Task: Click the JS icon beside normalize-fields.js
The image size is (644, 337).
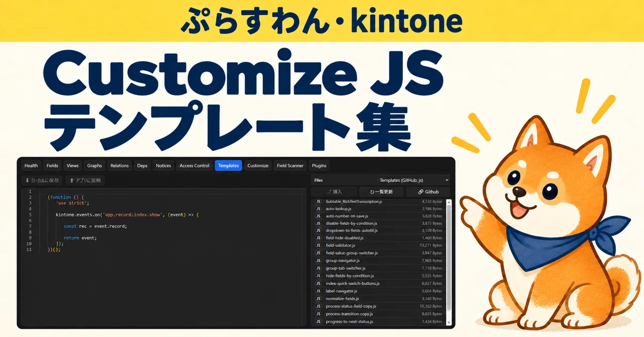Action: (x=318, y=299)
